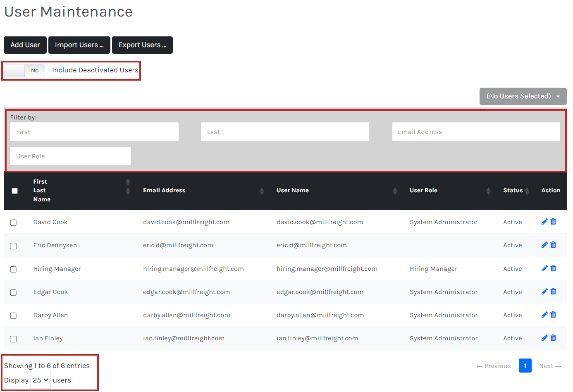
Task: Focus the Email Address filter field
Action: (476, 132)
